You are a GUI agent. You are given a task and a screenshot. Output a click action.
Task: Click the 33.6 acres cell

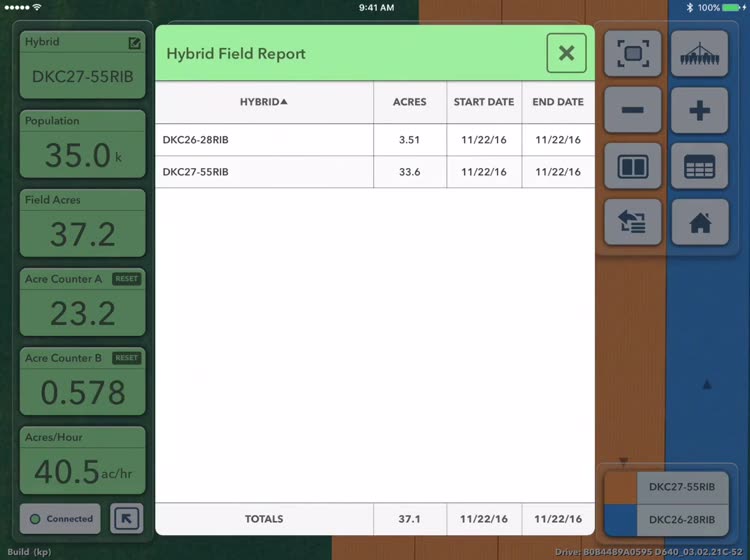tap(409, 172)
